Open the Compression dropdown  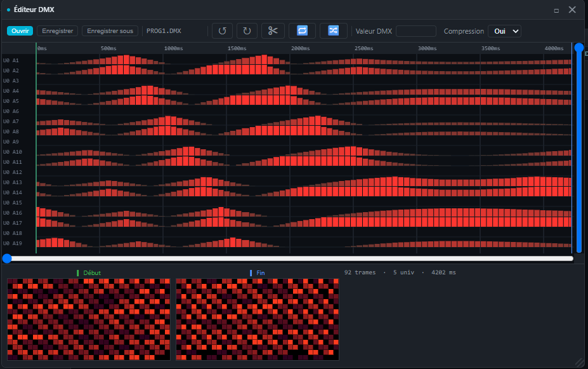(504, 31)
